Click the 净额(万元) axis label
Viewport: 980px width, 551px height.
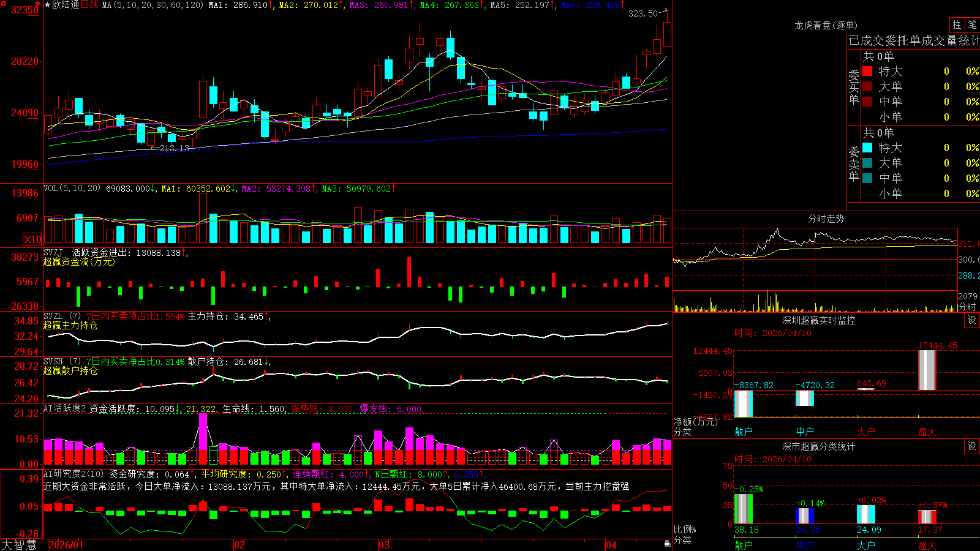695,422
